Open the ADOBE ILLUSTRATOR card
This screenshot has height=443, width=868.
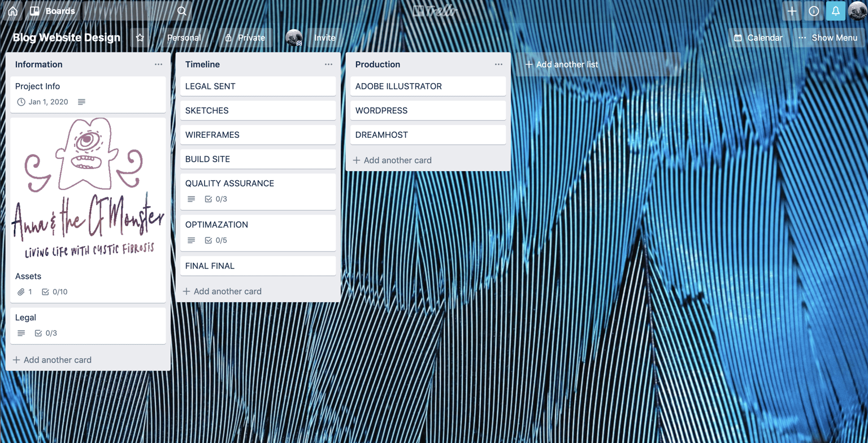coord(428,86)
